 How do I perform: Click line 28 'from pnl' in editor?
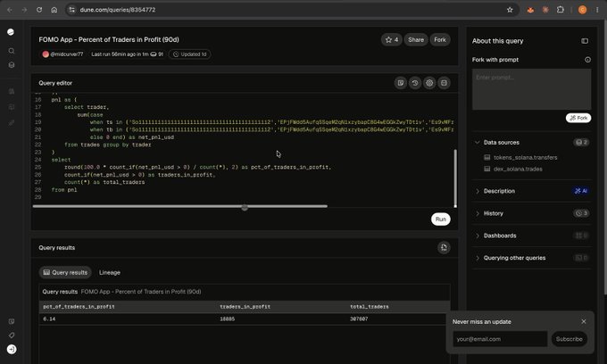point(64,190)
